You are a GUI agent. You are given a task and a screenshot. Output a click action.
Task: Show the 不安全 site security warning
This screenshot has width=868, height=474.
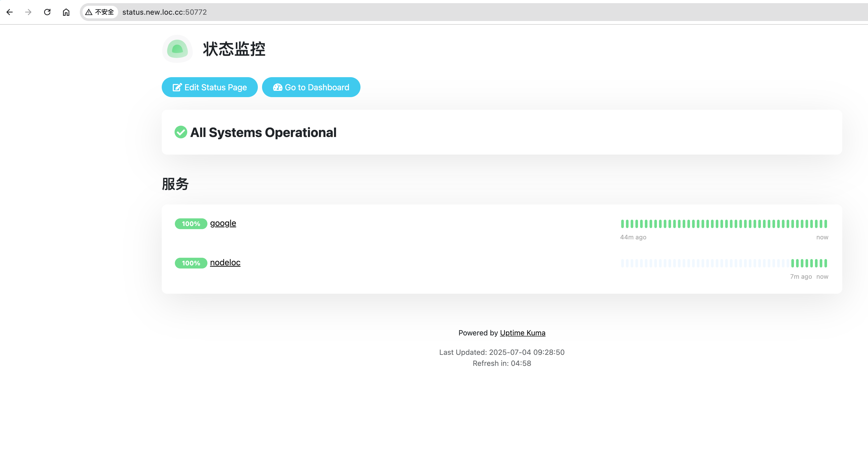[100, 12]
